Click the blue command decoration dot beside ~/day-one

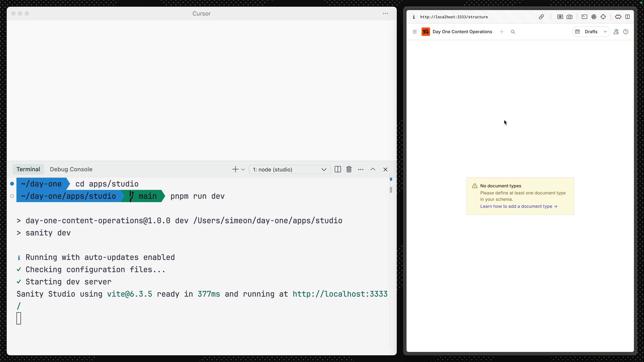click(x=12, y=184)
